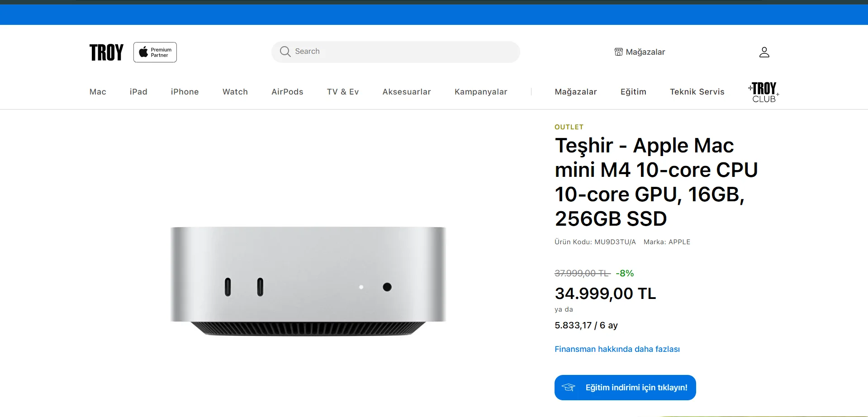View Kampanyalar page
Screen dimensions: 868x417
click(481, 92)
